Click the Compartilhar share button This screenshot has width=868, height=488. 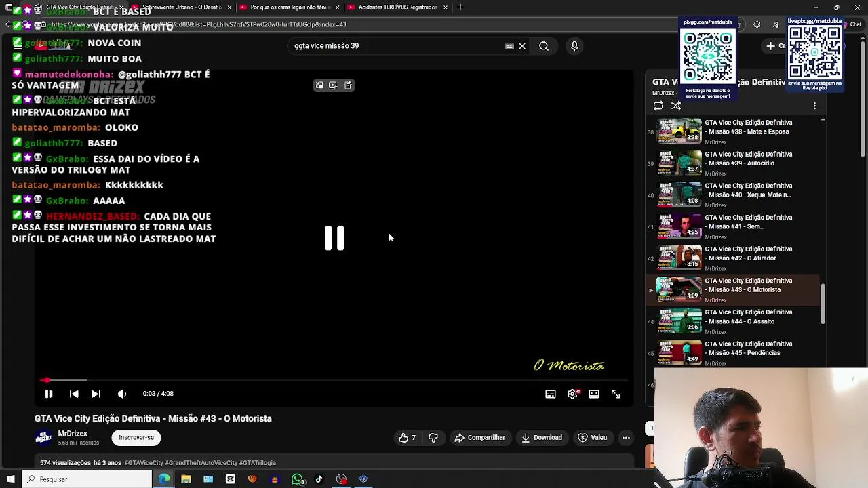tap(479, 438)
